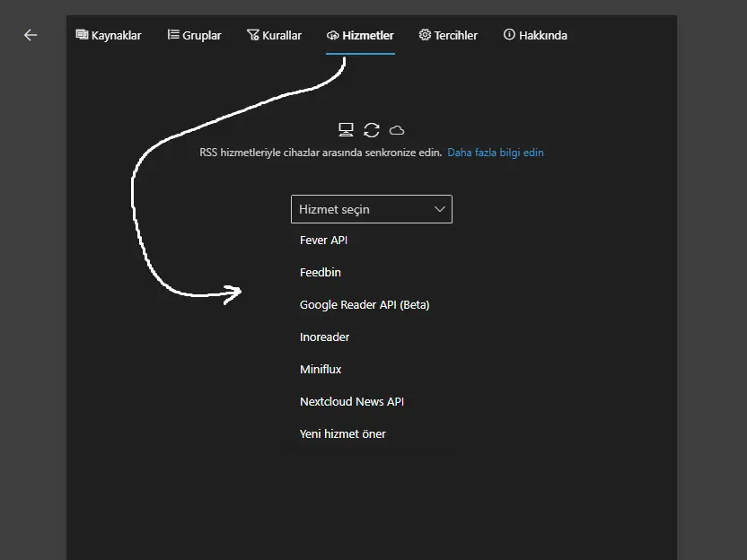Select Inoreader from the services
Screen dimensions: 747x560
point(372,337)
